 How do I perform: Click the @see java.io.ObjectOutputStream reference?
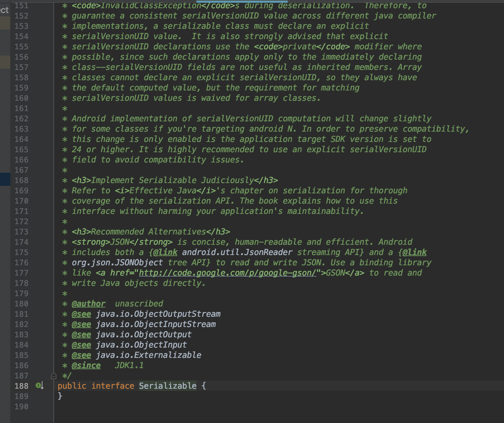point(159,314)
